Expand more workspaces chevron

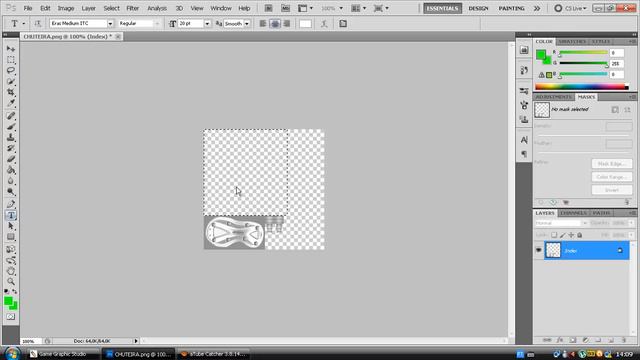537,8
